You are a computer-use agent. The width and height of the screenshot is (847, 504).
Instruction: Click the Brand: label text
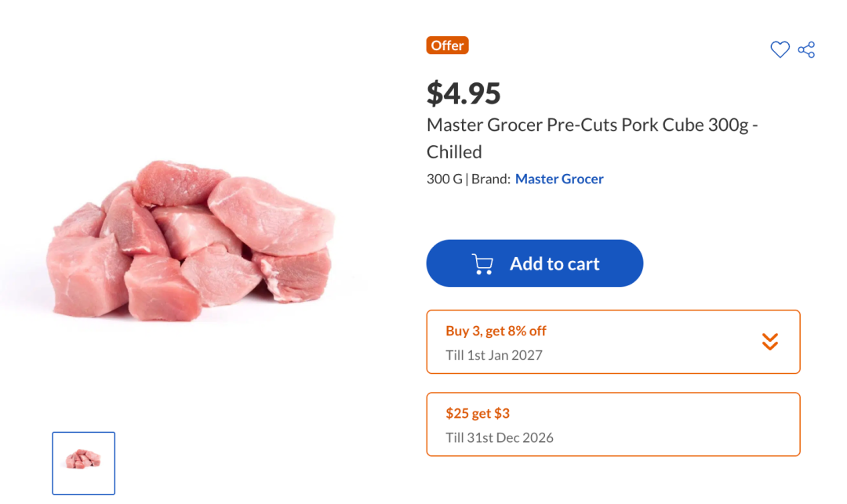point(491,179)
